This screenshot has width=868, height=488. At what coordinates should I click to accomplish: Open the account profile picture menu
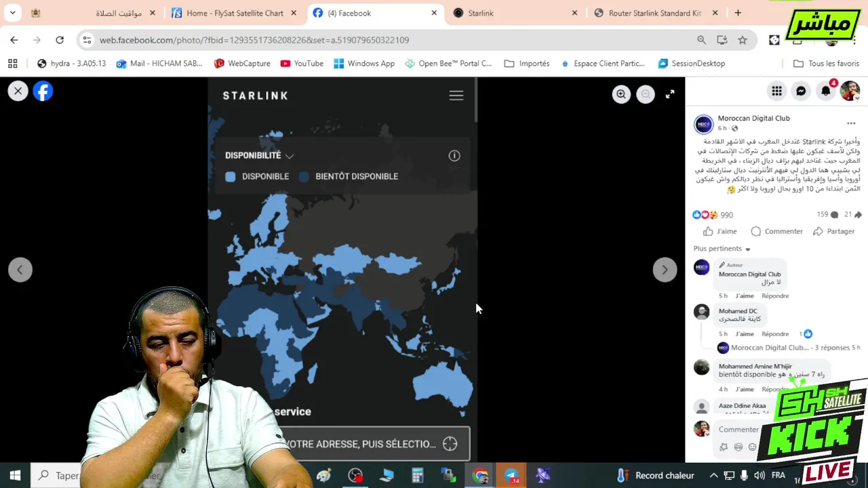[850, 91]
